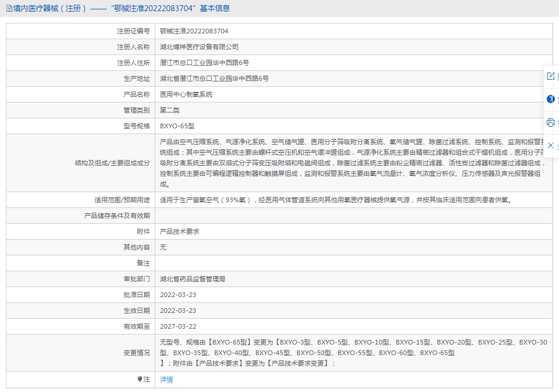The image size is (559, 392).
Task: Click the label 审批部门
Action: click(x=137, y=279)
